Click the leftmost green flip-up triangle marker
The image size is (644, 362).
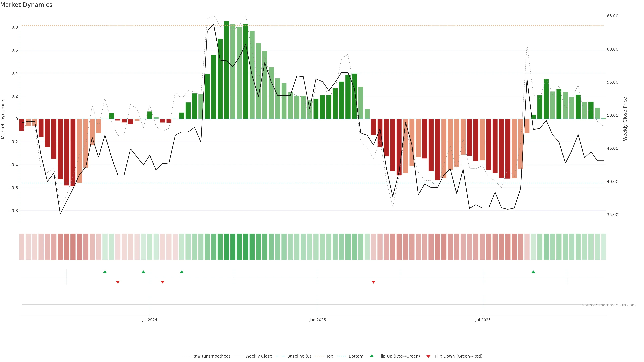pyautogui.click(x=105, y=272)
